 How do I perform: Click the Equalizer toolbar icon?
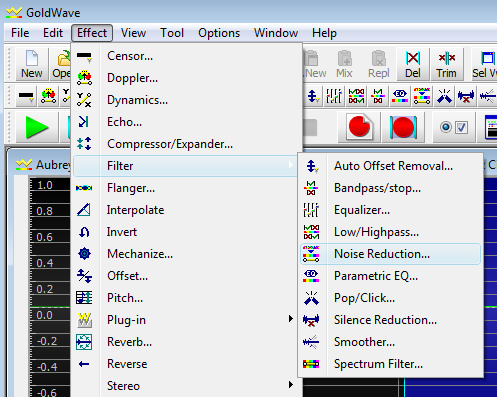[x=334, y=96]
